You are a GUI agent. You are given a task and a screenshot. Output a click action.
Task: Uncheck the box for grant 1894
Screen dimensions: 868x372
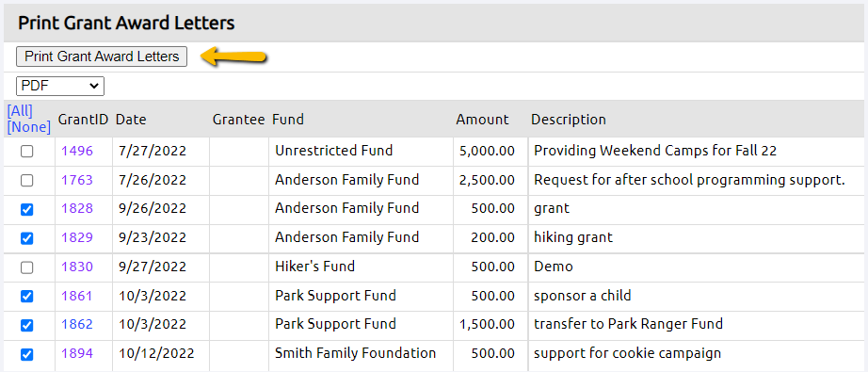(26, 354)
